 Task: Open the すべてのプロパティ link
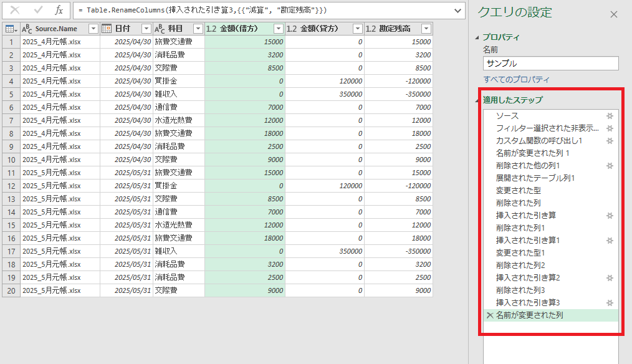click(x=516, y=80)
